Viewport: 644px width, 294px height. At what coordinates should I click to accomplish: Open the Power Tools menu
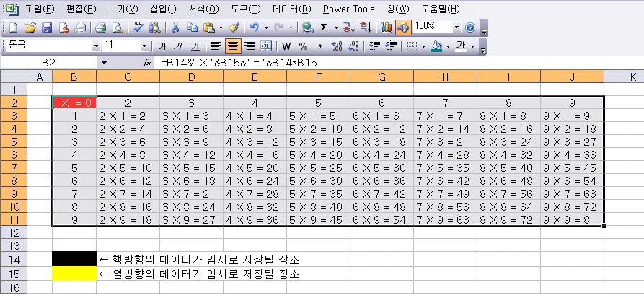(x=349, y=9)
